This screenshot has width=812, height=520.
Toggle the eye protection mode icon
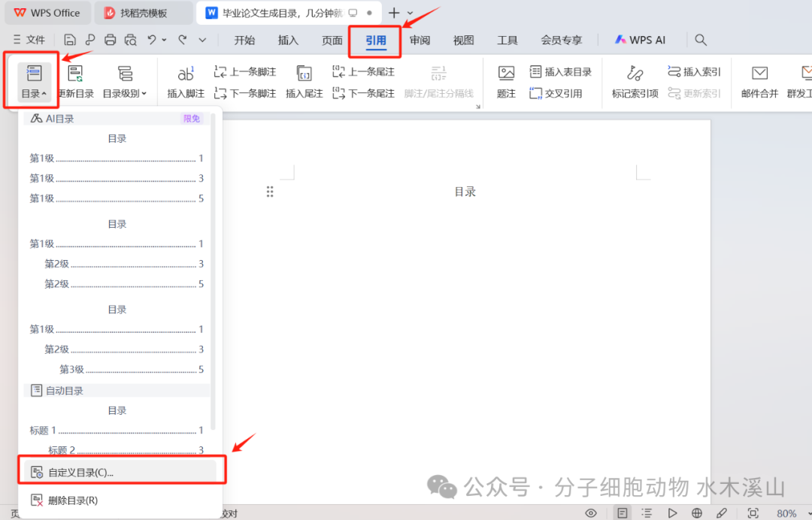click(x=591, y=513)
